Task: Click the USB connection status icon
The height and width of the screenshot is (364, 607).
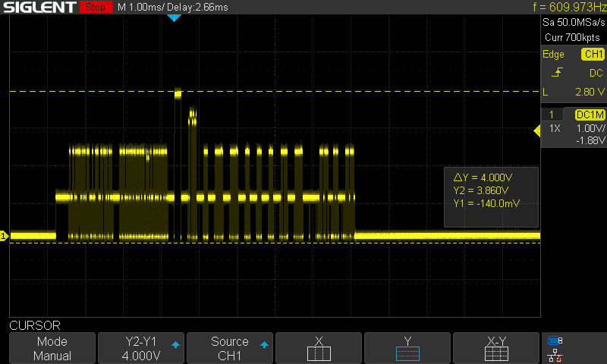Action: click(x=555, y=340)
